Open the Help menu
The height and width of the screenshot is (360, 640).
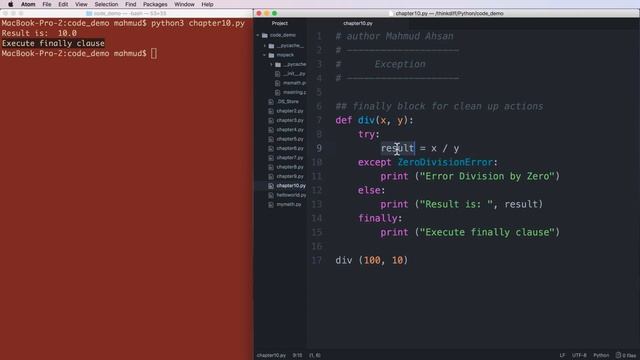point(207,4)
